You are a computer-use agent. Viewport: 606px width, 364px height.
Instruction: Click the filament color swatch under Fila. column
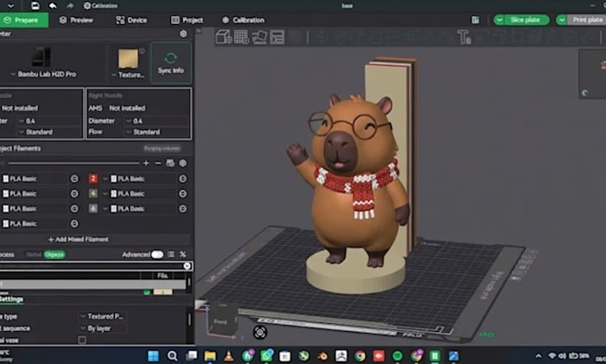pos(163,292)
